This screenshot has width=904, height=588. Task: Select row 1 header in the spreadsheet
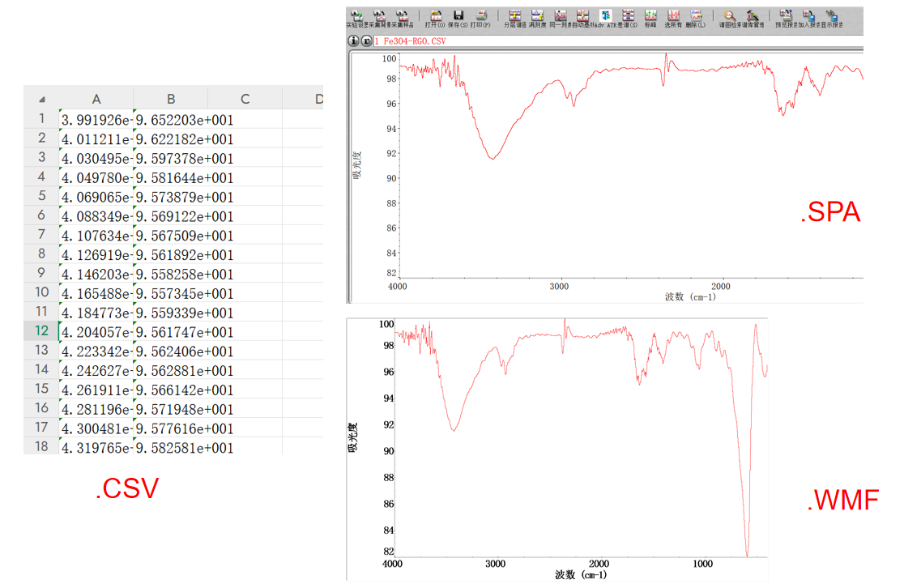click(x=41, y=119)
